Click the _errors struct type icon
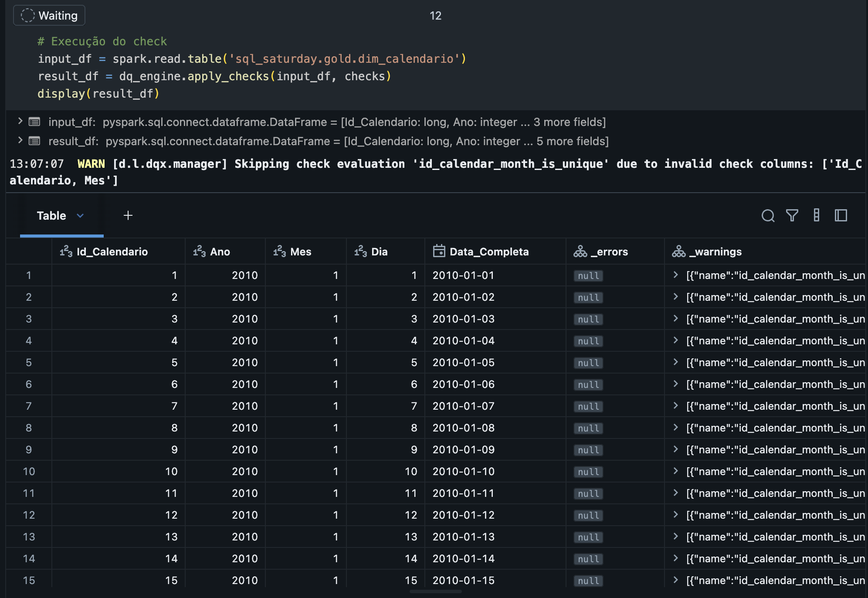This screenshot has width=868, height=598. tap(580, 251)
